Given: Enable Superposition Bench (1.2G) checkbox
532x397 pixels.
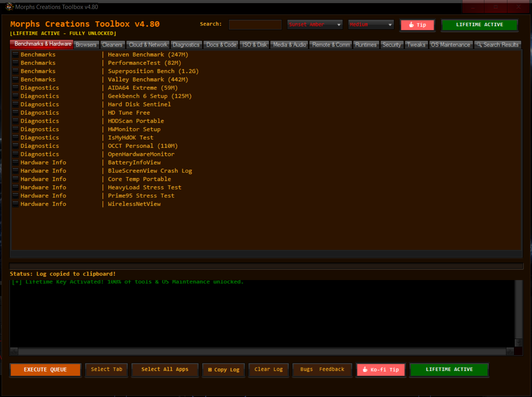Looking at the screenshot, I should tap(16, 71).
